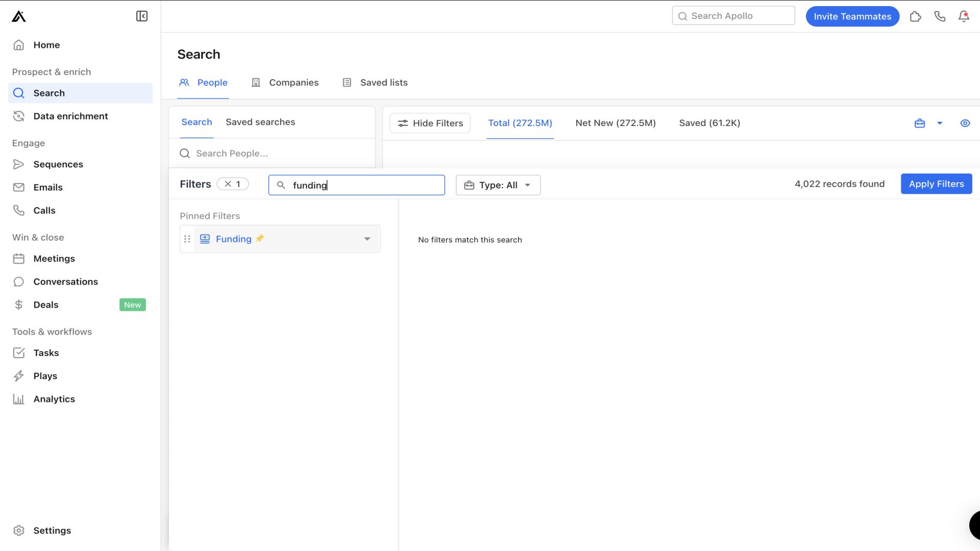Go to Data enrichment
The height and width of the screenshot is (551, 980).
[80, 116]
